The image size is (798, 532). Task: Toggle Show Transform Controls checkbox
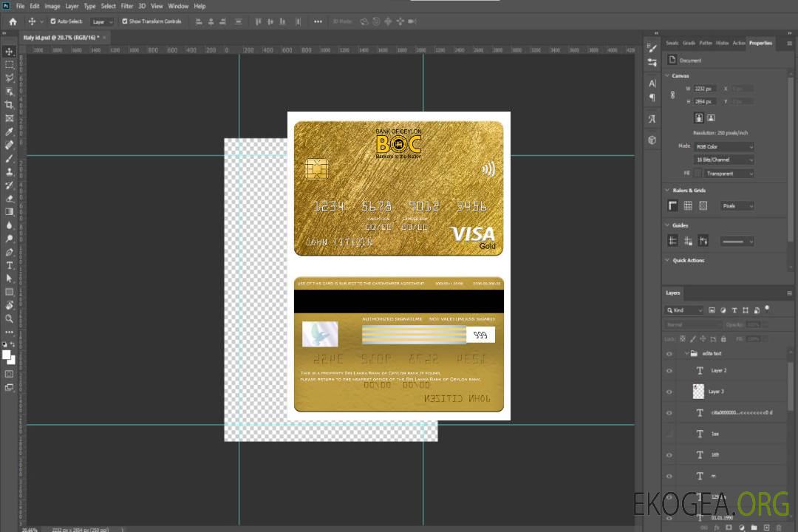click(x=125, y=21)
